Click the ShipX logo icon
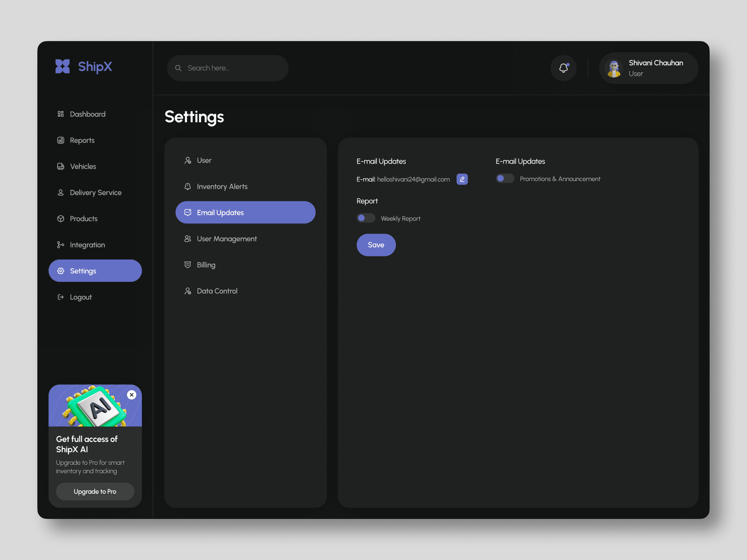The height and width of the screenshot is (560, 747). coord(62,66)
